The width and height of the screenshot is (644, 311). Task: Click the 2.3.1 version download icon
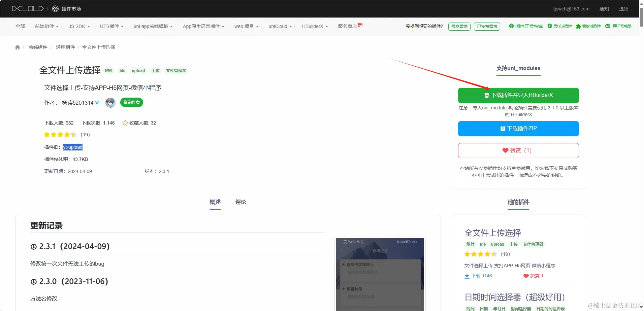(34, 247)
